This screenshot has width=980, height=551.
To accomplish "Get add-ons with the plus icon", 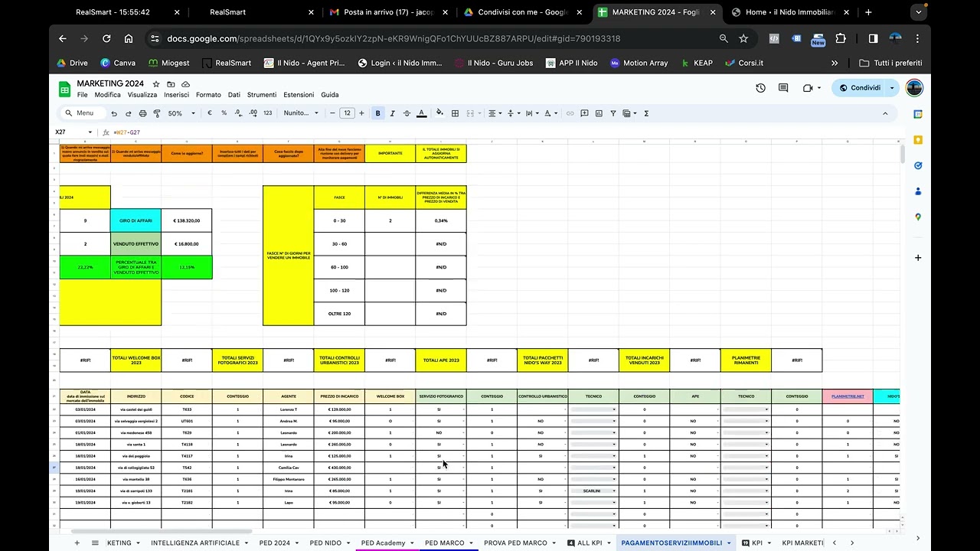I will (918, 258).
